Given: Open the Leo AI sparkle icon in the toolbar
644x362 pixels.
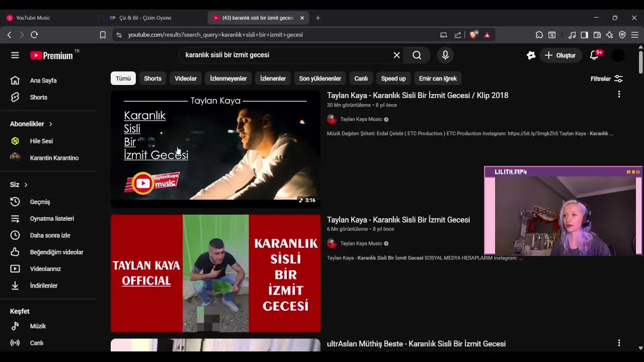Looking at the screenshot, I should [610, 35].
